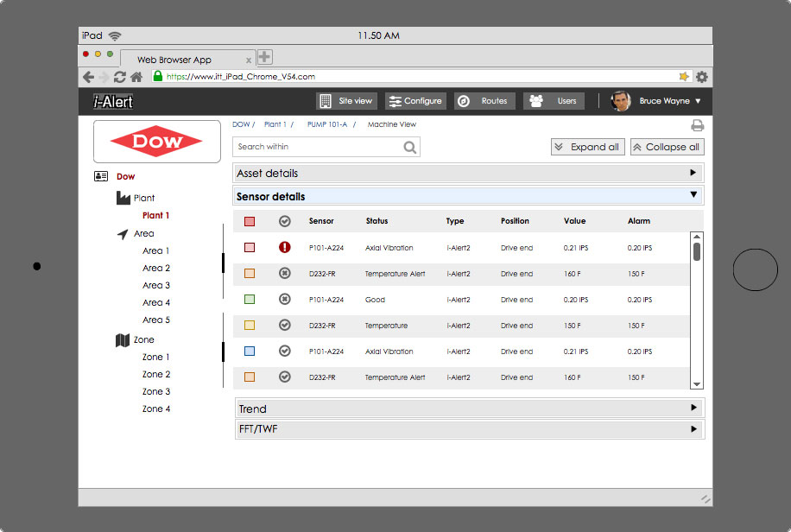
Task: Open browser settings gear icon
Action: [x=702, y=77]
